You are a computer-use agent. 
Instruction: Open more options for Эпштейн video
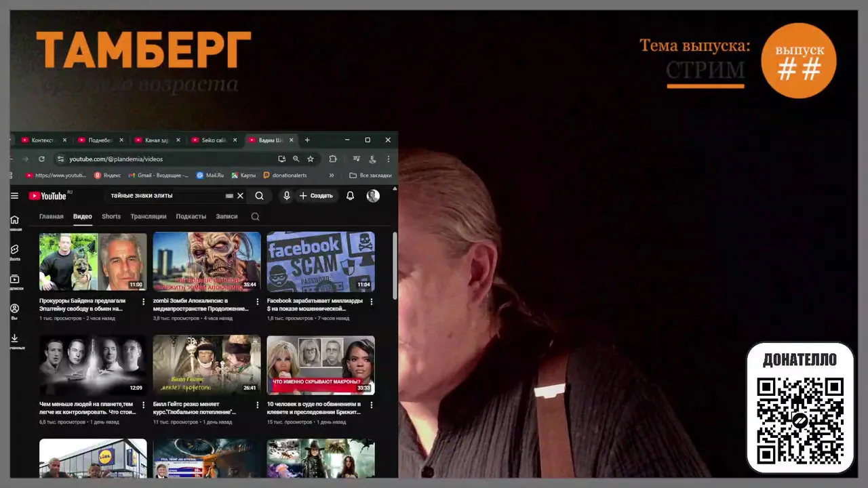point(143,302)
